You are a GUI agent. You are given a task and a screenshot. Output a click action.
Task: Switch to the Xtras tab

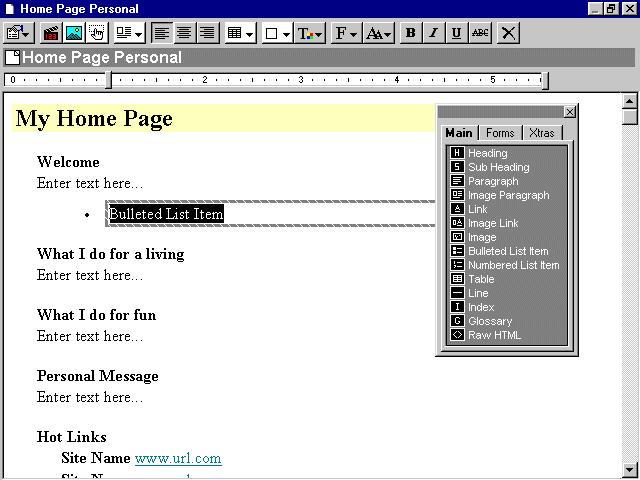pyautogui.click(x=542, y=133)
